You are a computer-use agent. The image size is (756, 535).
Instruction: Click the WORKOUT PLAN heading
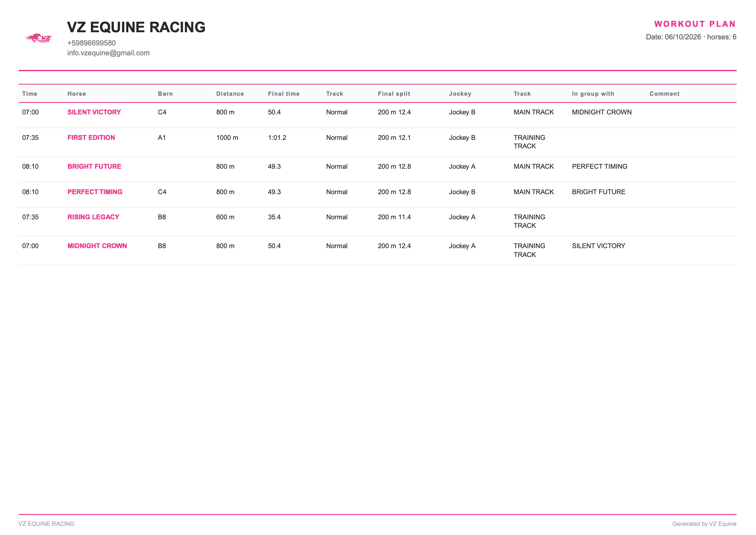695,24
